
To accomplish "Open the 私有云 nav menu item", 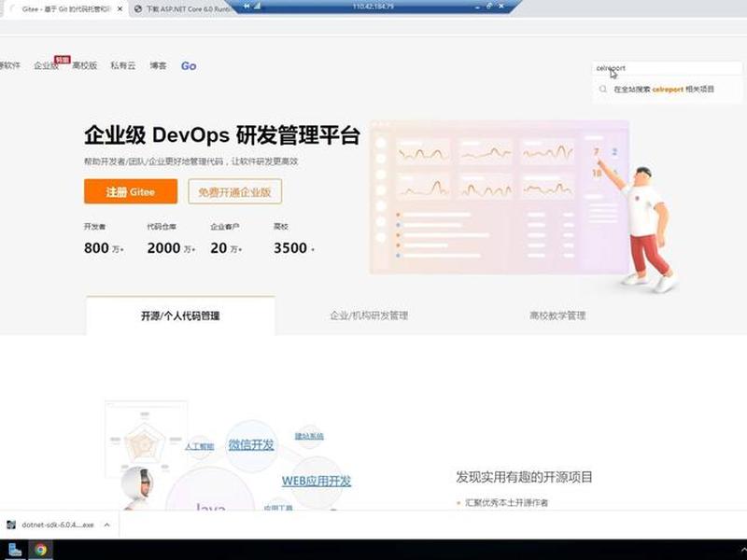I will [x=123, y=65].
